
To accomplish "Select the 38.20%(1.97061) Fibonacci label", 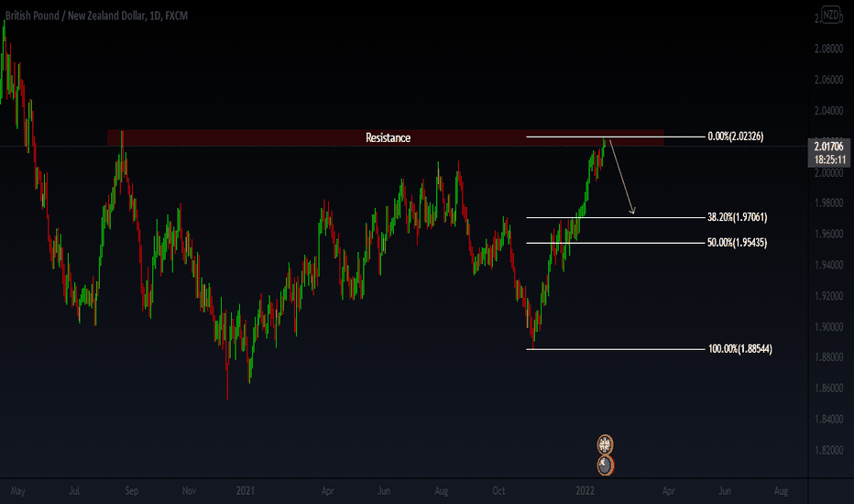I will click(x=737, y=217).
